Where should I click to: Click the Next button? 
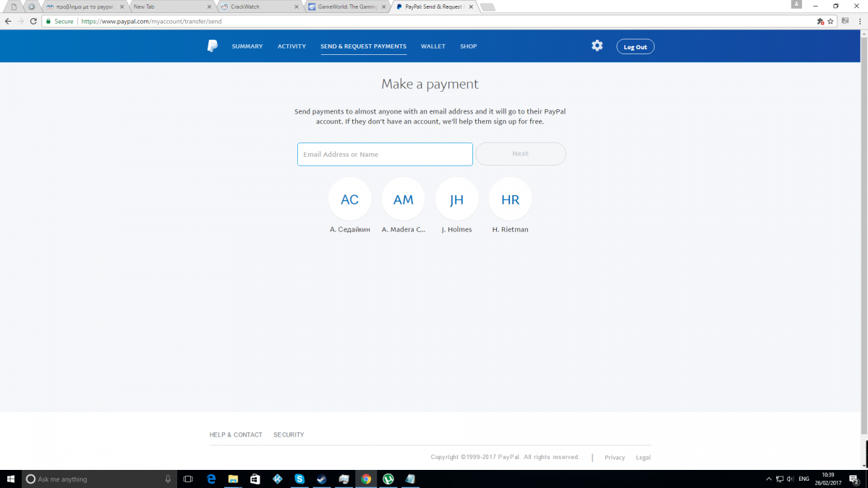tap(520, 154)
